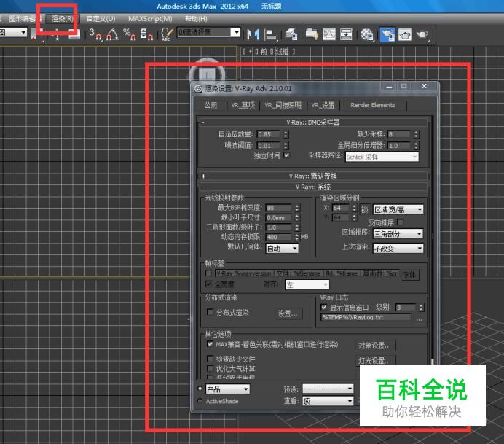Open the Customize (U) menu
This screenshot has height=444, width=504.
coord(101,19)
